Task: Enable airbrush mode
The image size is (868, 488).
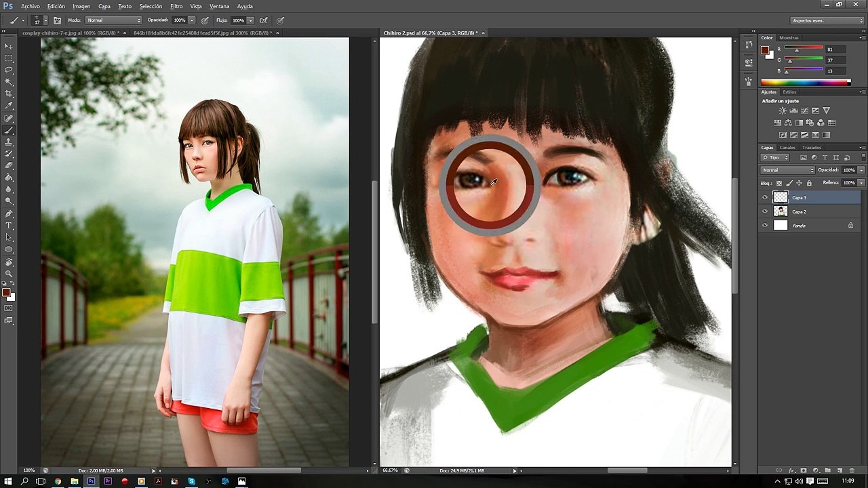Action: [x=263, y=20]
